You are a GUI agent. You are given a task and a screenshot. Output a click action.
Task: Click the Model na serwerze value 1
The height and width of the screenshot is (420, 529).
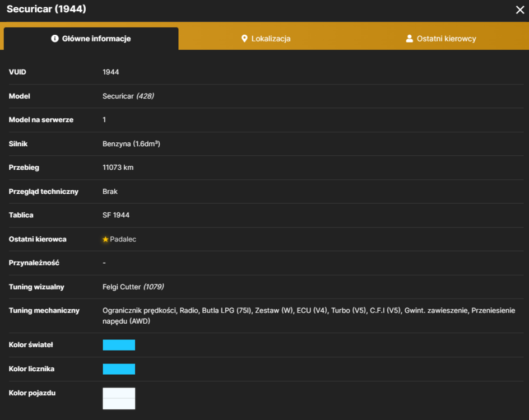point(104,120)
